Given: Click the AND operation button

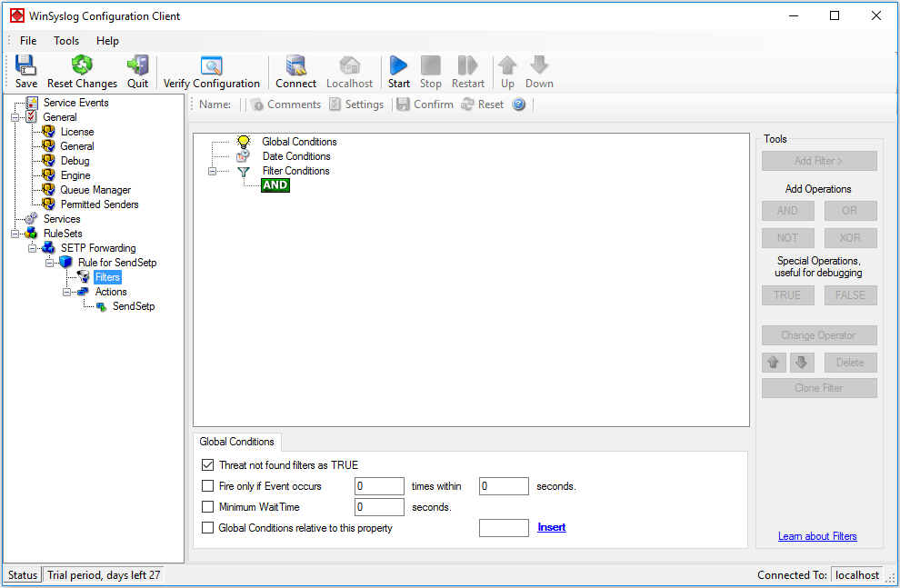Looking at the screenshot, I should 787,211.
